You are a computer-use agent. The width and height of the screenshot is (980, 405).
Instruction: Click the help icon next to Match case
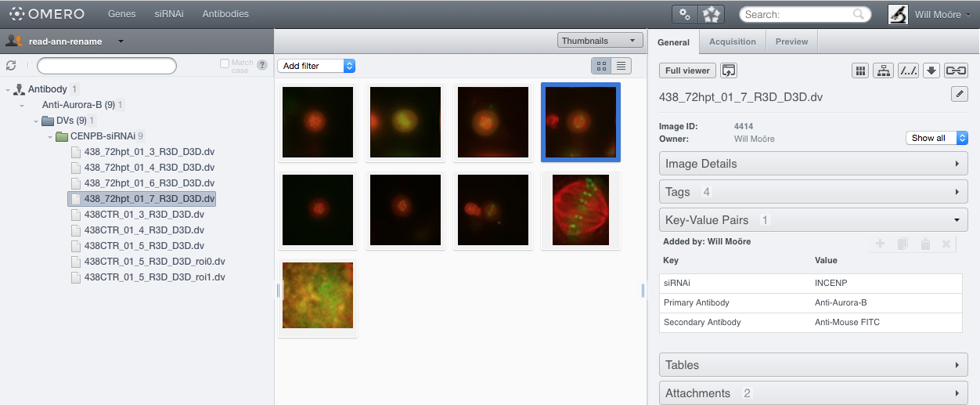262,65
